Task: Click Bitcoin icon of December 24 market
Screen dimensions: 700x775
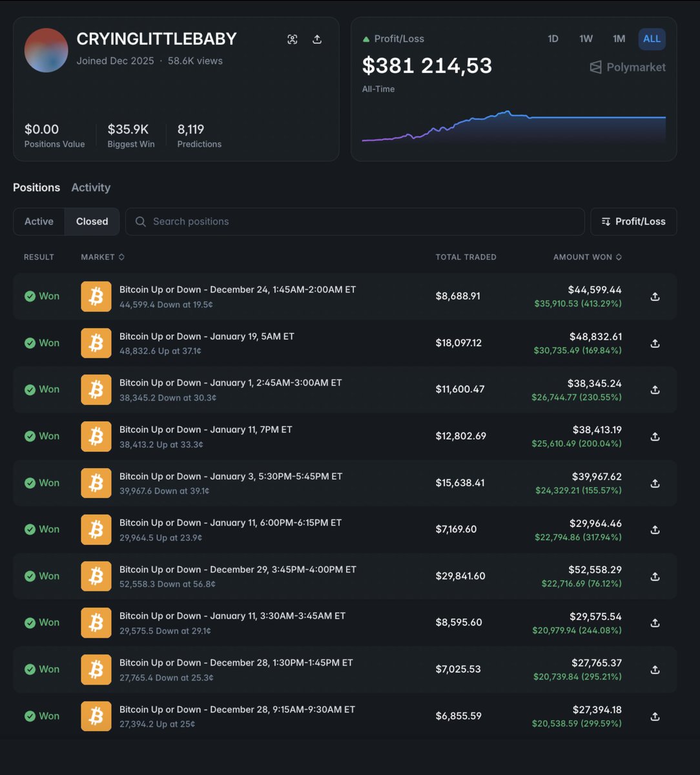Action: click(96, 296)
